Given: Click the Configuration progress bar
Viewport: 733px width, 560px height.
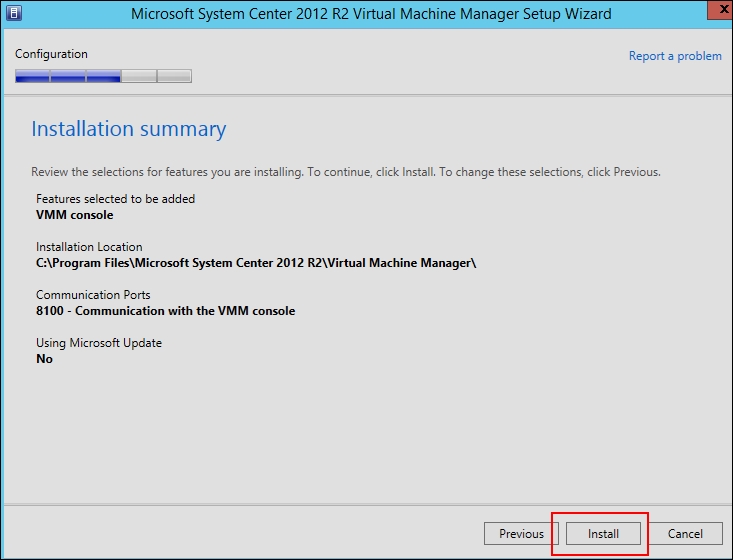Looking at the screenshot, I should coord(103,76).
